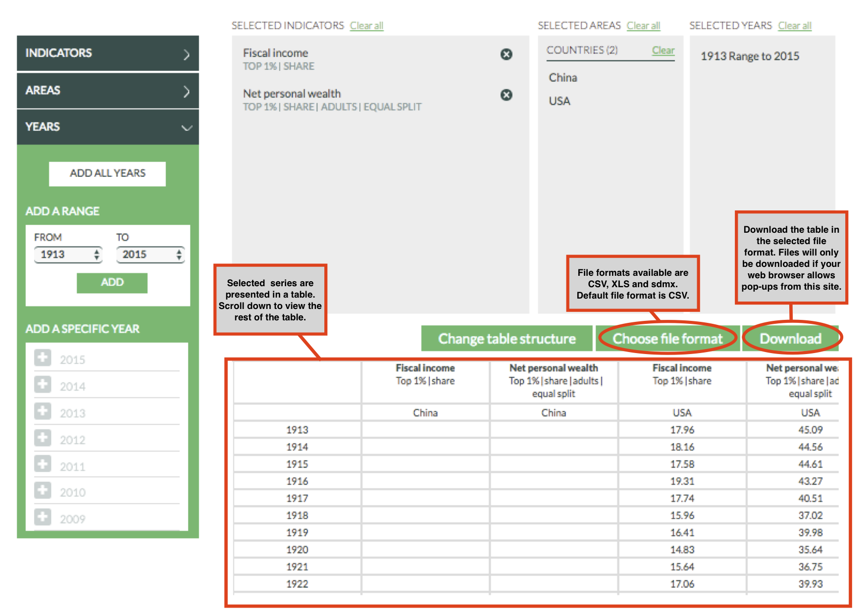Collapse the YEARS panel
This screenshot has width=868, height=614.
[107, 127]
